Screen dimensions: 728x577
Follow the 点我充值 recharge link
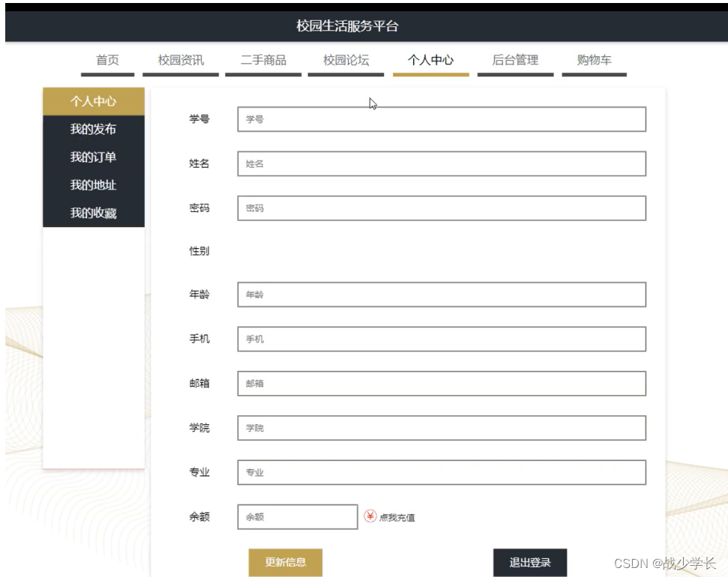tap(397, 516)
